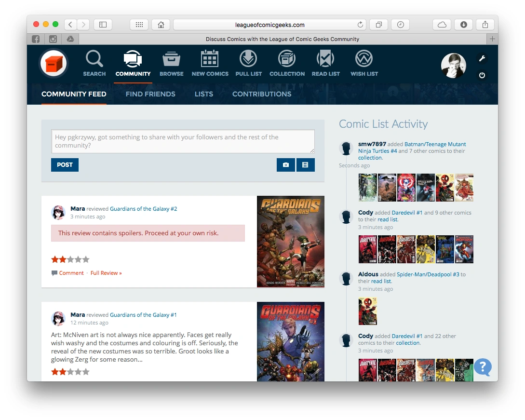
Task: Go forward with Safari forward arrow
Action: (83, 25)
